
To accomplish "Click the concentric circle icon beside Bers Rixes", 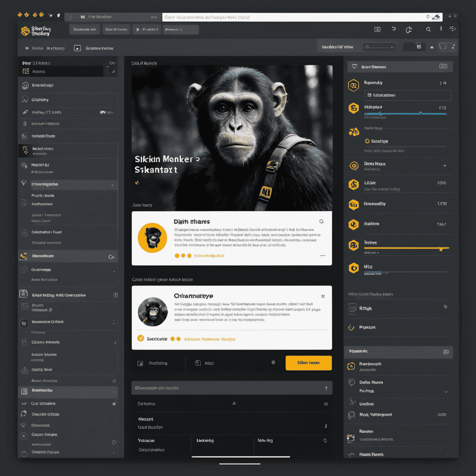I will pyautogui.click(x=354, y=166).
